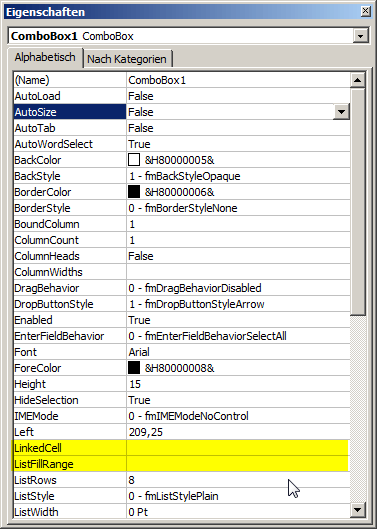377x529 pixels.
Task: Click the ListWidth value 0 Pt
Action: 238,512
